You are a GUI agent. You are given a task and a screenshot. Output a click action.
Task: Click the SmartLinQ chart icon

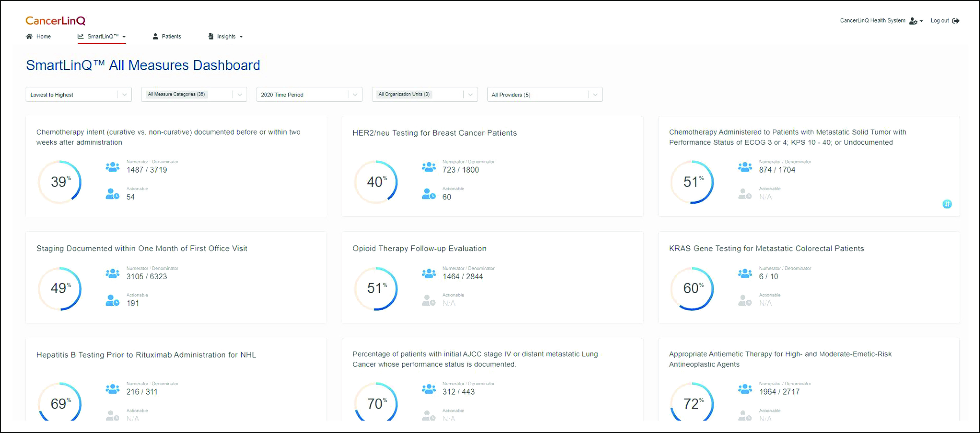point(80,36)
